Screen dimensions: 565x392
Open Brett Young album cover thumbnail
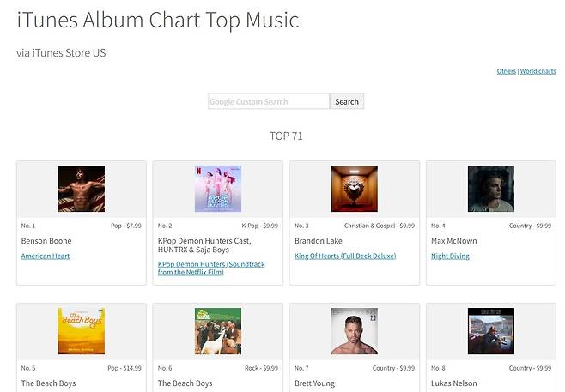coord(354,331)
